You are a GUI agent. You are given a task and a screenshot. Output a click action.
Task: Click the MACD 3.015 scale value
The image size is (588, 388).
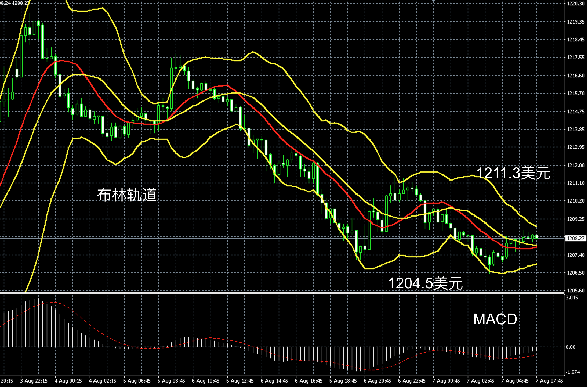tap(572, 297)
